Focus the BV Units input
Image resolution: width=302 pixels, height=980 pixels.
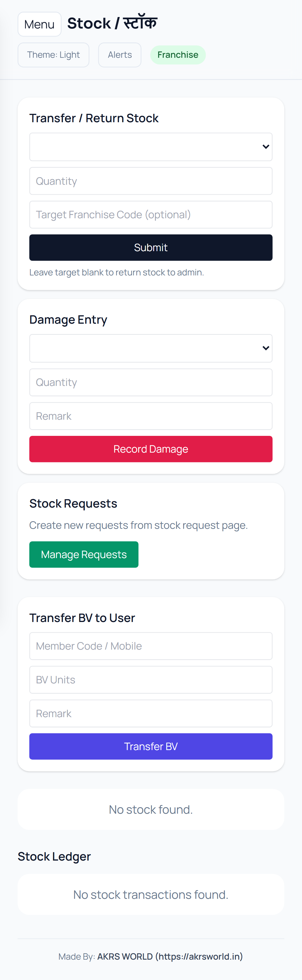point(151,680)
